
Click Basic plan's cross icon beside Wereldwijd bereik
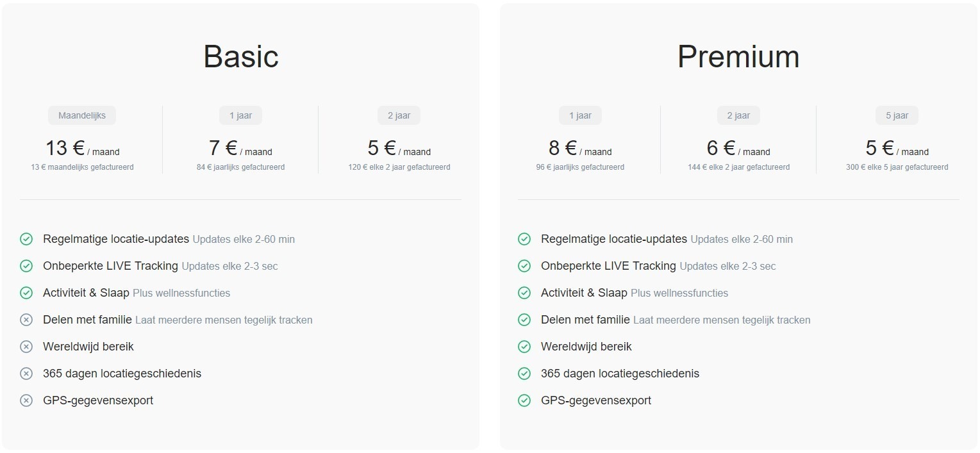coord(26,347)
